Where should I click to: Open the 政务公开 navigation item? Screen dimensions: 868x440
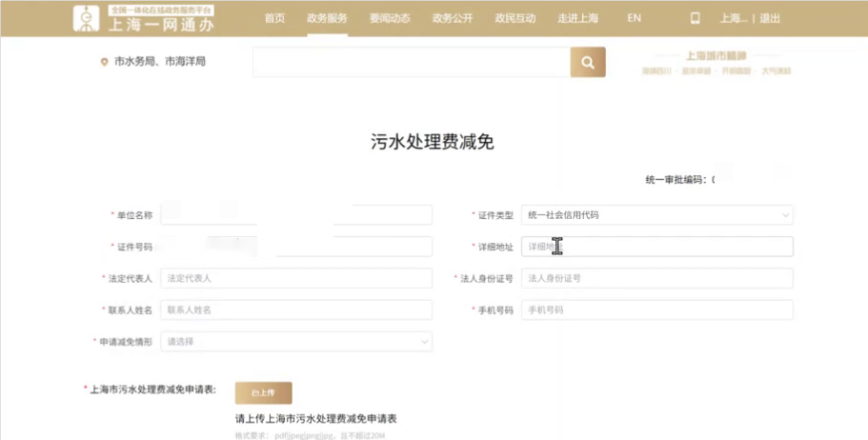452,18
